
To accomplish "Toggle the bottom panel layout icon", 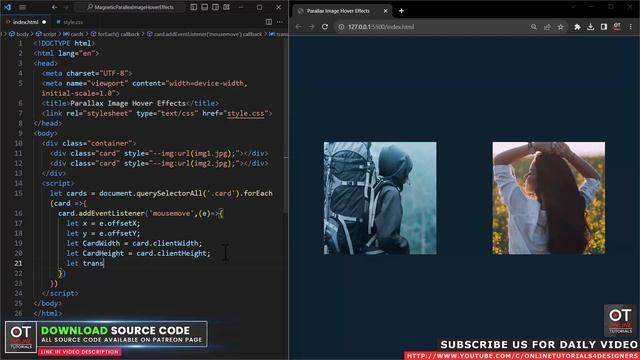I will point(204,7).
